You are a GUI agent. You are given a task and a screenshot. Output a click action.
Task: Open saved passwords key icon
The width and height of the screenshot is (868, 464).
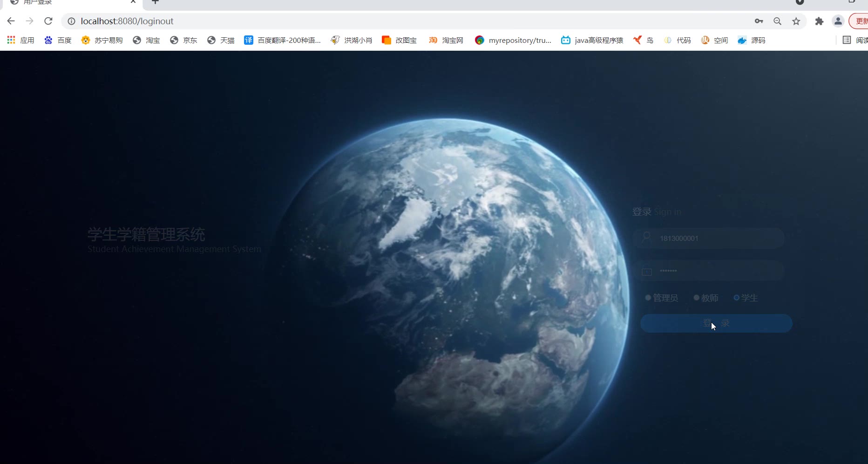[x=759, y=21]
